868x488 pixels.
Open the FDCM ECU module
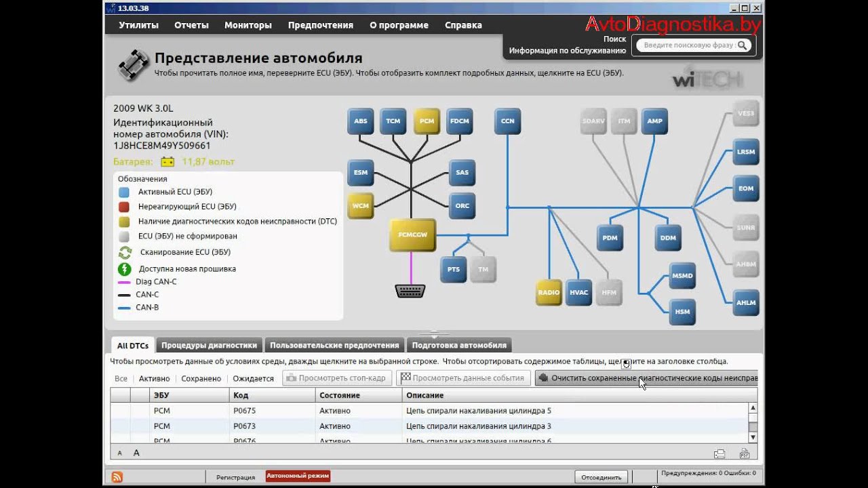tap(460, 121)
